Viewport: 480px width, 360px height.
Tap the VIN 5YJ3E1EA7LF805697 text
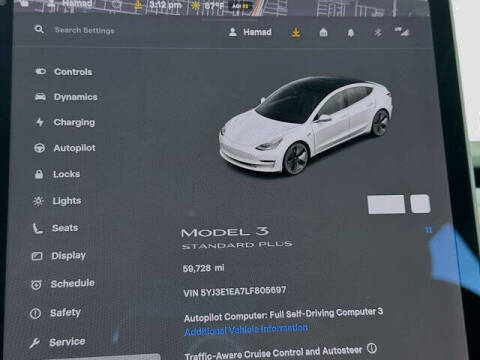(x=235, y=291)
